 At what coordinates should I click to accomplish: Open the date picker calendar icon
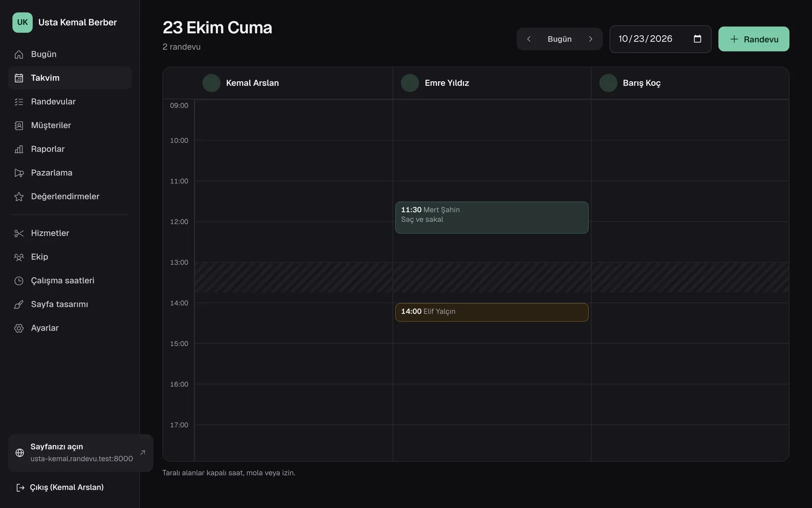point(697,39)
